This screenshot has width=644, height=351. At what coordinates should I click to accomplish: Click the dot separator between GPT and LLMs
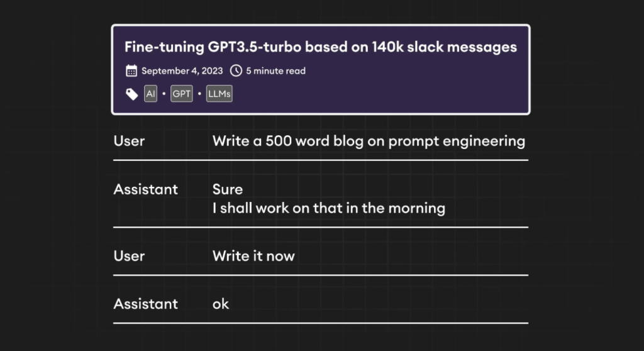coord(199,94)
